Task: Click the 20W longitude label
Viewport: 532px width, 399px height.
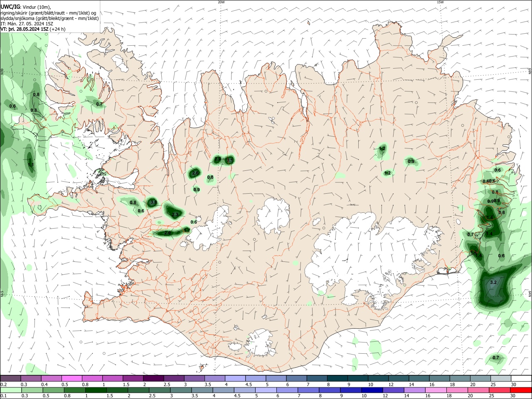Action: (221, 2)
